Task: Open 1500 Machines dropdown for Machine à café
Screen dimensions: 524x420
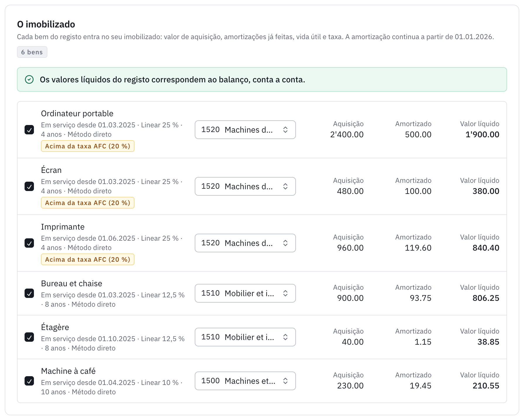Action: click(245, 381)
